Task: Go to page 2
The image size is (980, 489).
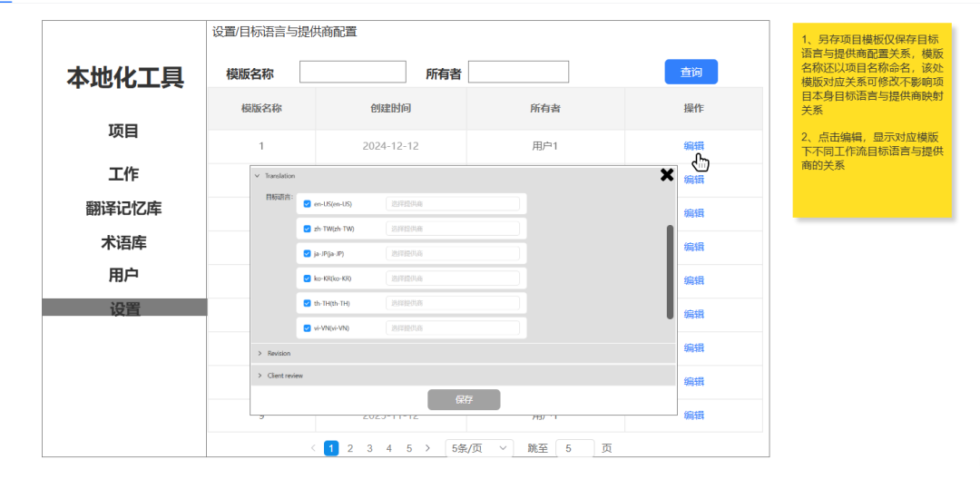Action: tap(350, 448)
